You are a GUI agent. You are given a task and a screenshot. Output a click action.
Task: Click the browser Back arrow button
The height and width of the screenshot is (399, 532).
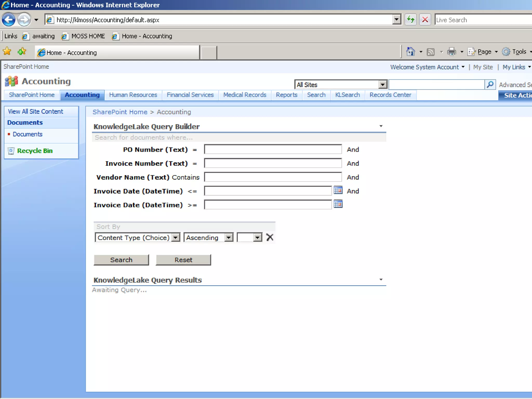click(9, 20)
